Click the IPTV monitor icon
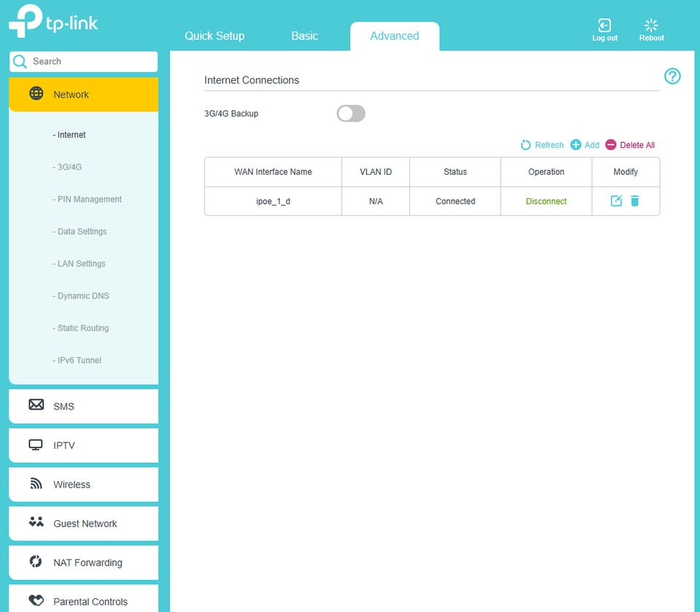 (x=36, y=444)
